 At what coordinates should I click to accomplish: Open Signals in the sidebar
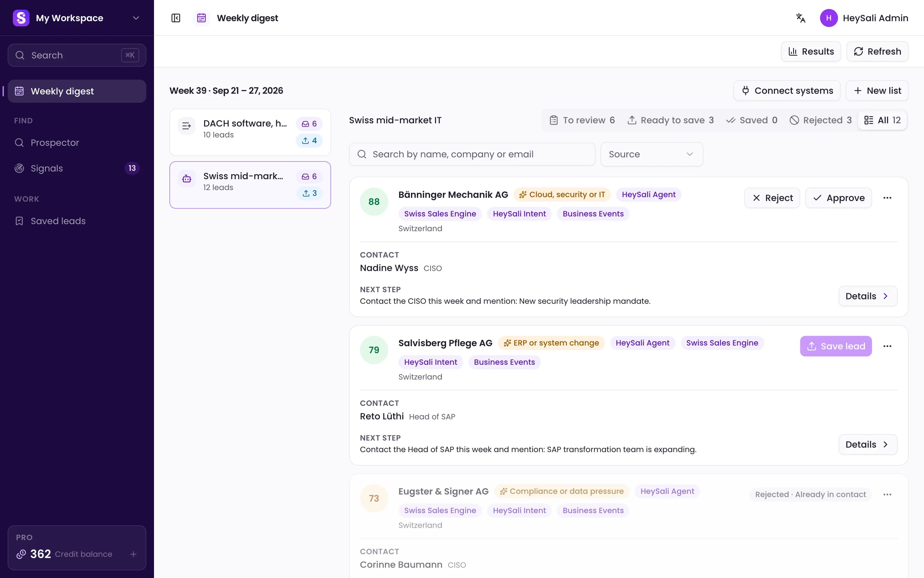click(x=77, y=168)
